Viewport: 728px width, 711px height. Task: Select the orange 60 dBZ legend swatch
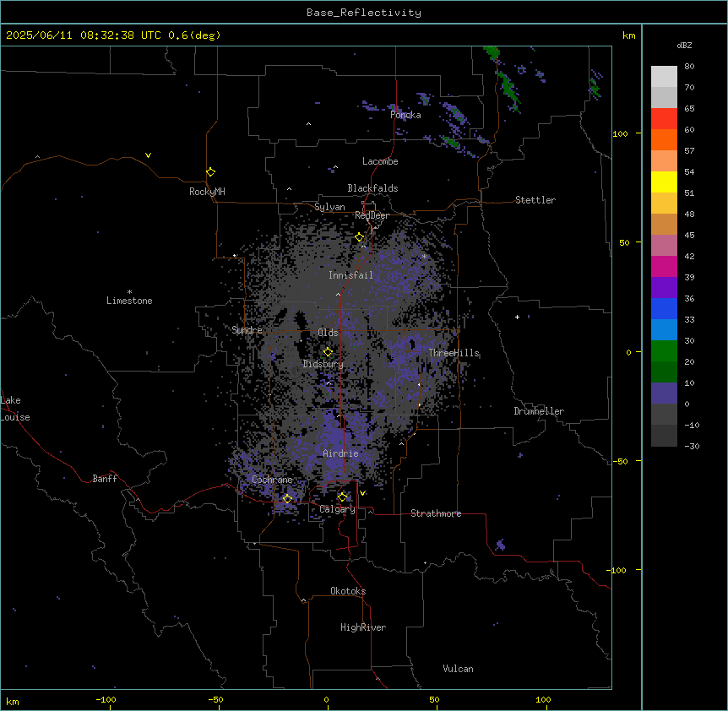click(664, 139)
